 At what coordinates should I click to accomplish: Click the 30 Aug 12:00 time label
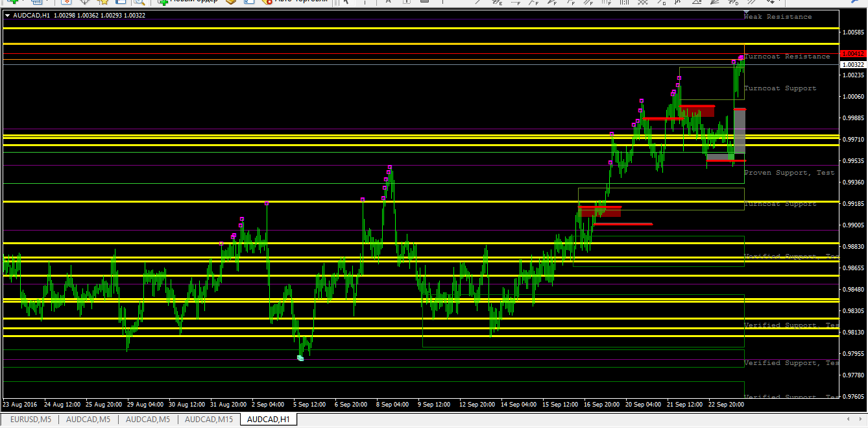(x=187, y=404)
